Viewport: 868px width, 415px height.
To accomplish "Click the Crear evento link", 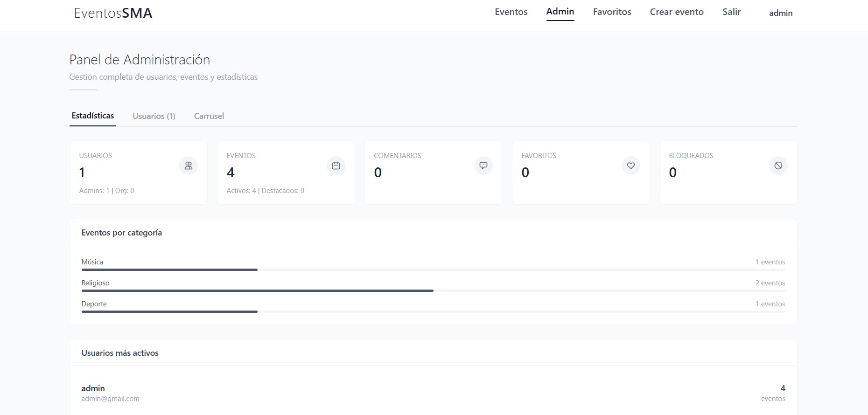I will (677, 12).
